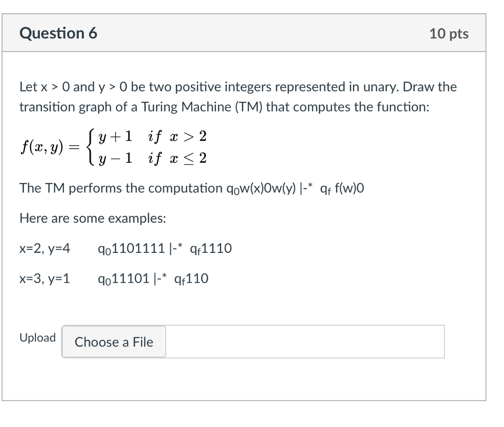504x427 pixels.
Task: Click the y + 1 expression in the formula
Action: 115,137
